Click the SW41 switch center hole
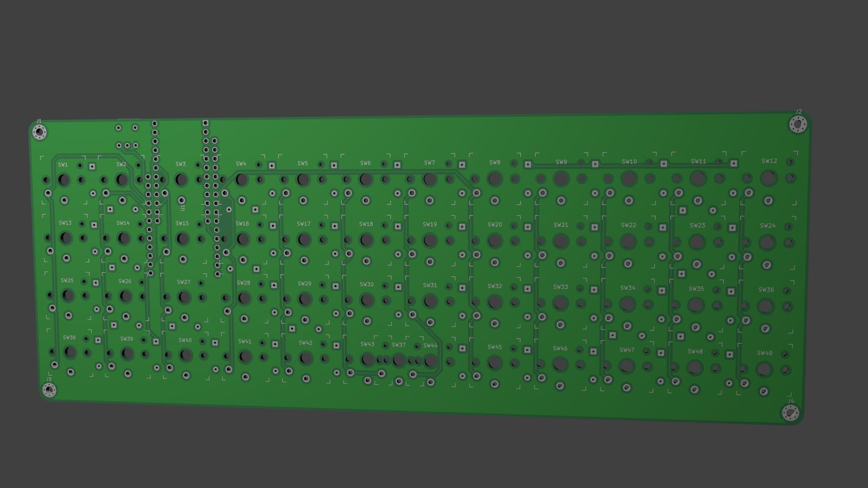 pos(245,357)
